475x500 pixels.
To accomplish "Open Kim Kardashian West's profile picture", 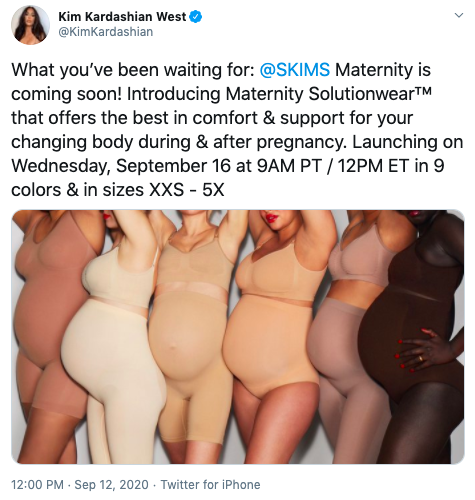I will click(x=30, y=25).
